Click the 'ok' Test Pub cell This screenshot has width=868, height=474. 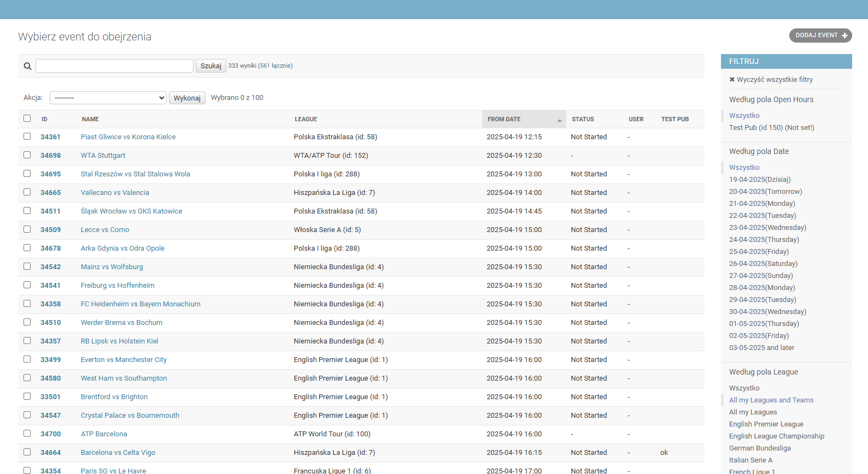click(x=664, y=453)
